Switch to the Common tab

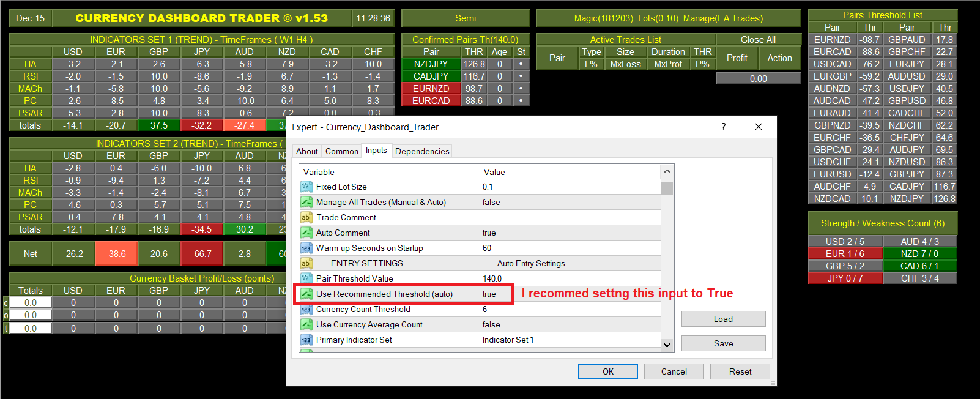tap(342, 151)
